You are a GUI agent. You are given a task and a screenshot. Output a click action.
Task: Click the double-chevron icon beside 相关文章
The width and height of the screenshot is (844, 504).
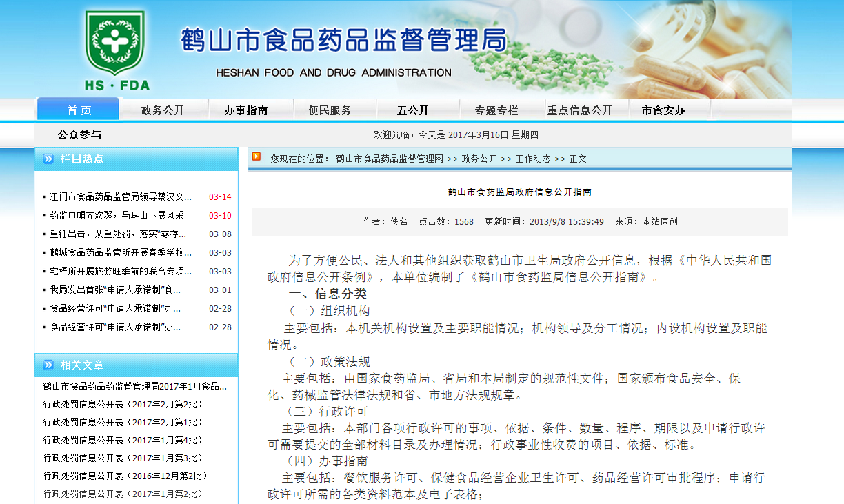pyautogui.click(x=48, y=365)
